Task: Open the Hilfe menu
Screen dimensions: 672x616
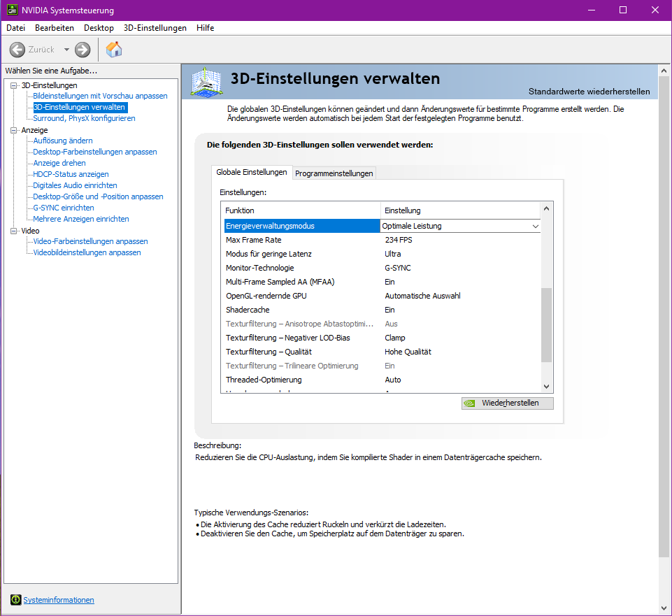Action: (206, 28)
